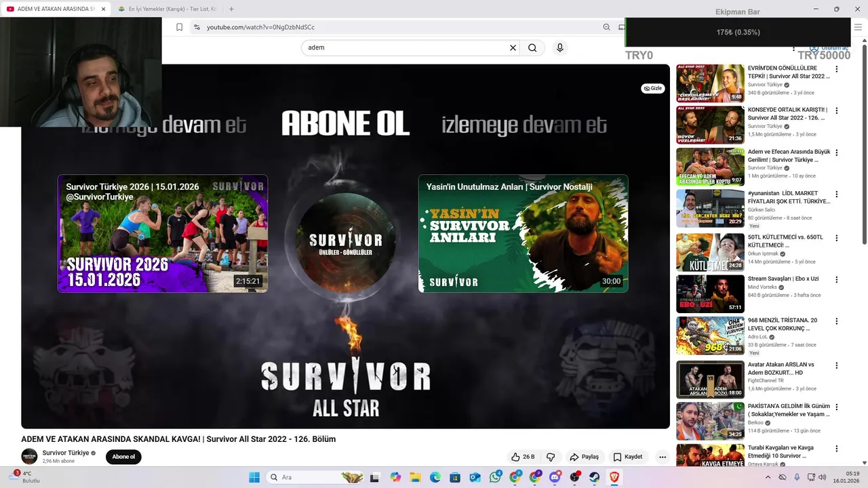Open options menu for Adem ve Efecan video

coord(836,152)
